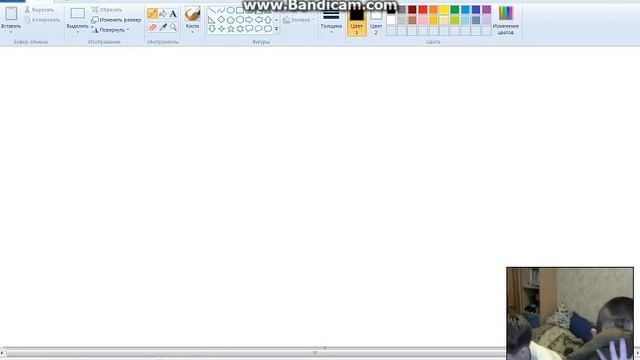The width and height of the screenshot is (640, 360).
Task: Select the Pencil tool
Action: pyautogui.click(x=152, y=14)
